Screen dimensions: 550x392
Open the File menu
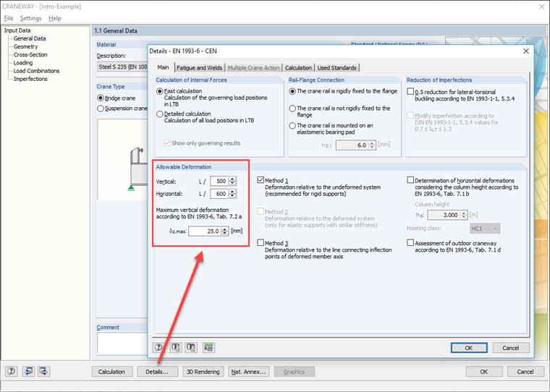(9, 18)
